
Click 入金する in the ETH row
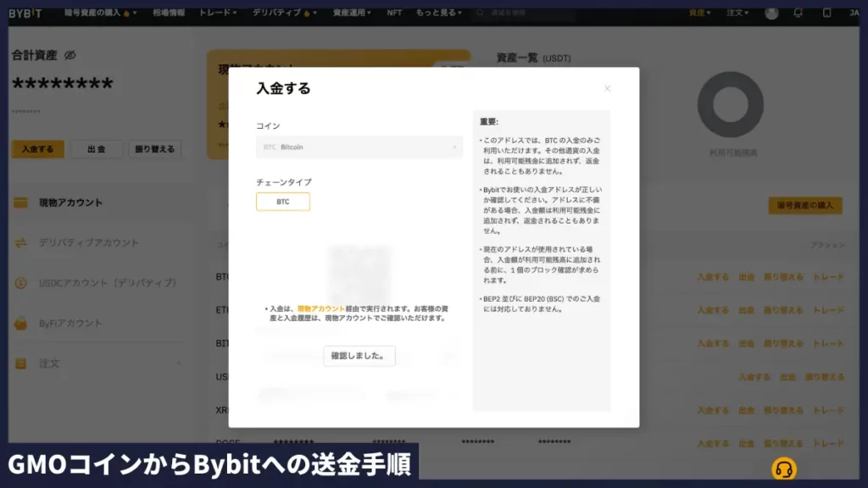click(x=712, y=310)
